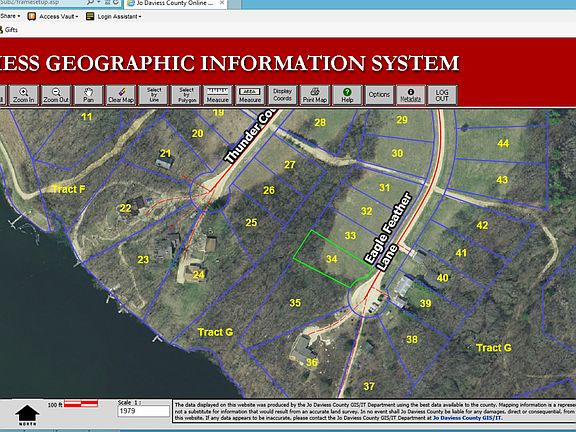Click the Clear Map tool
The height and width of the screenshot is (432, 576).
[x=121, y=95]
